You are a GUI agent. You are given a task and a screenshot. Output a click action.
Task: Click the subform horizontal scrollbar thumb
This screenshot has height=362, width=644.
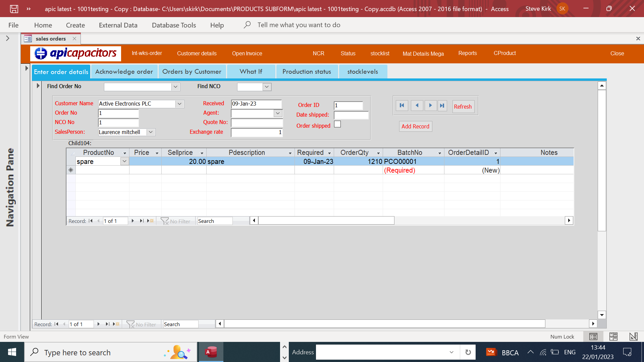pos(326,220)
